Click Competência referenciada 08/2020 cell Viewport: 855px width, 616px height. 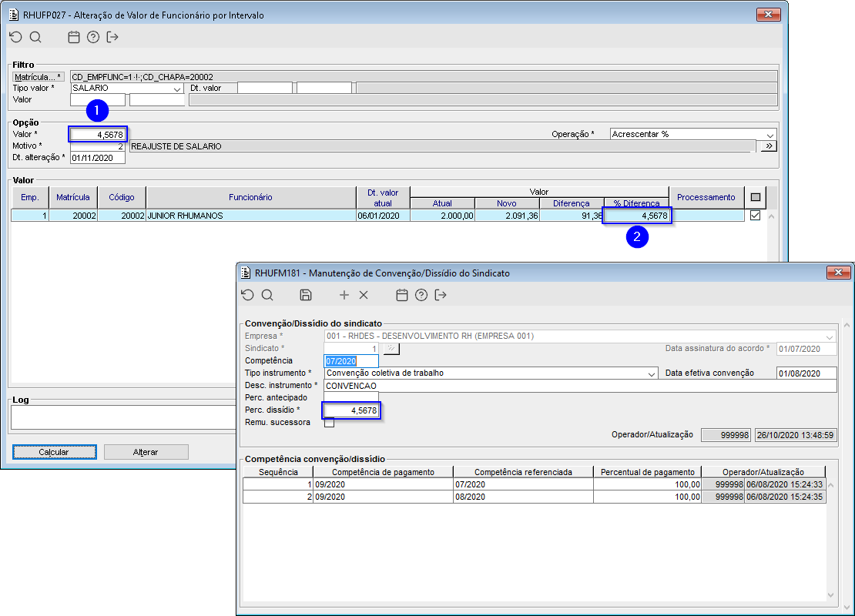pos(523,497)
